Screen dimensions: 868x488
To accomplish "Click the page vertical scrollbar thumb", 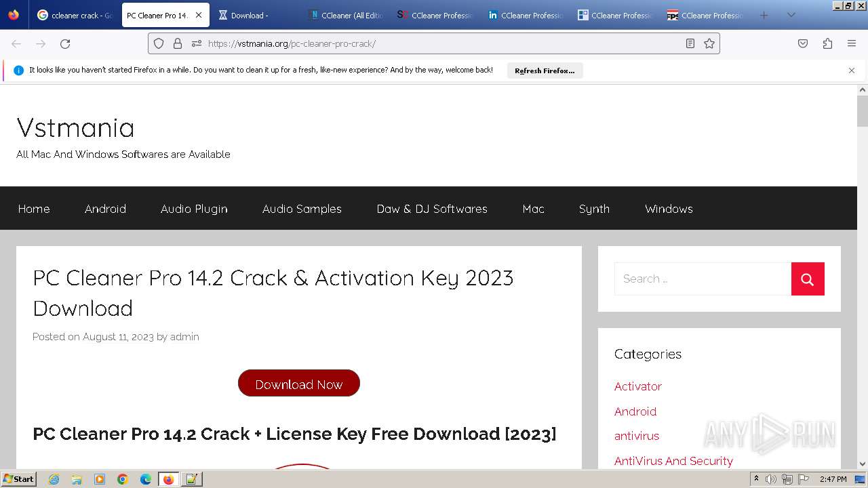I will tap(863, 111).
